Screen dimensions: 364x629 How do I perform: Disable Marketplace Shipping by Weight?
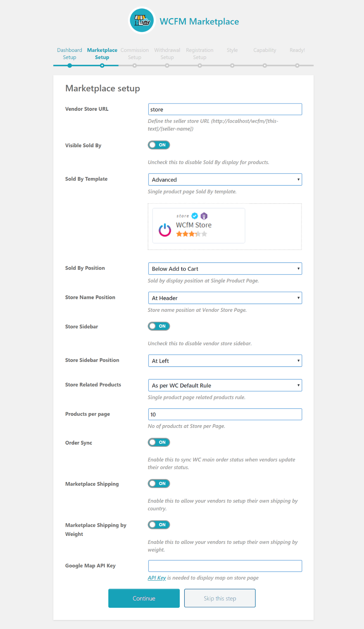[x=159, y=525]
